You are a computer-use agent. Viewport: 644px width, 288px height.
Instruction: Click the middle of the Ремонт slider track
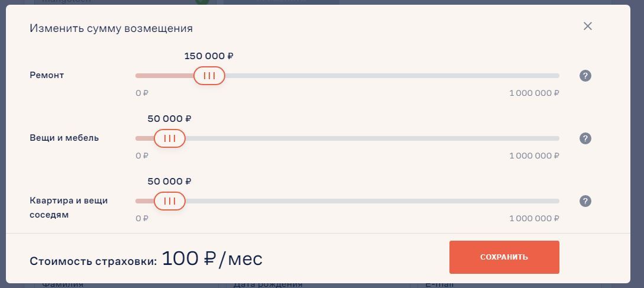click(347, 76)
